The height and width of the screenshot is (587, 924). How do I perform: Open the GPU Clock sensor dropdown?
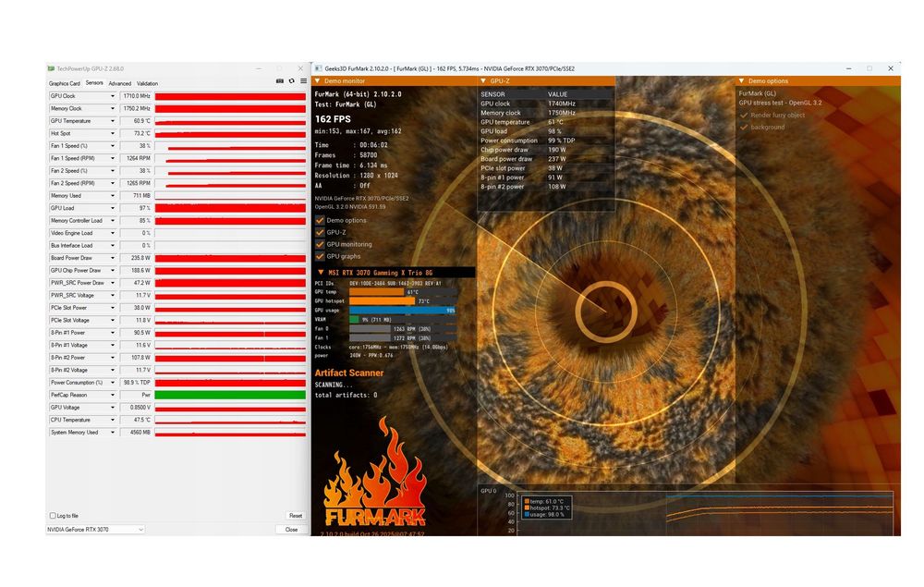(112, 96)
